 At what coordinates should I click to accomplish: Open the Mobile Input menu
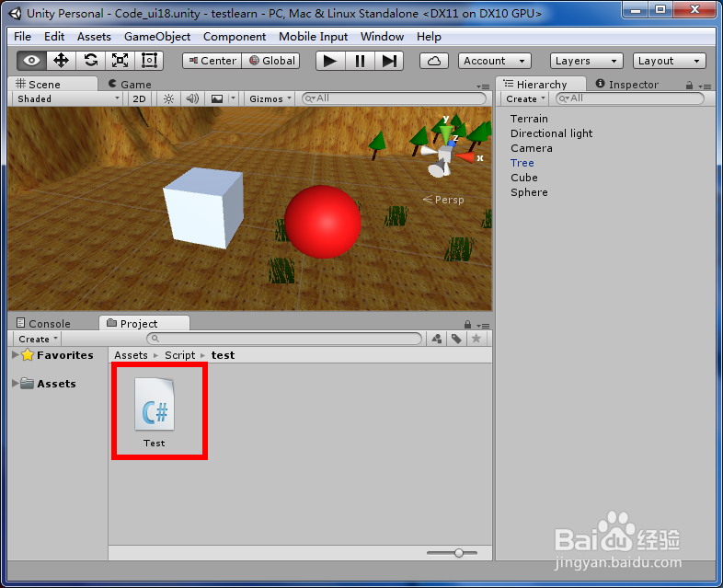(x=313, y=37)
